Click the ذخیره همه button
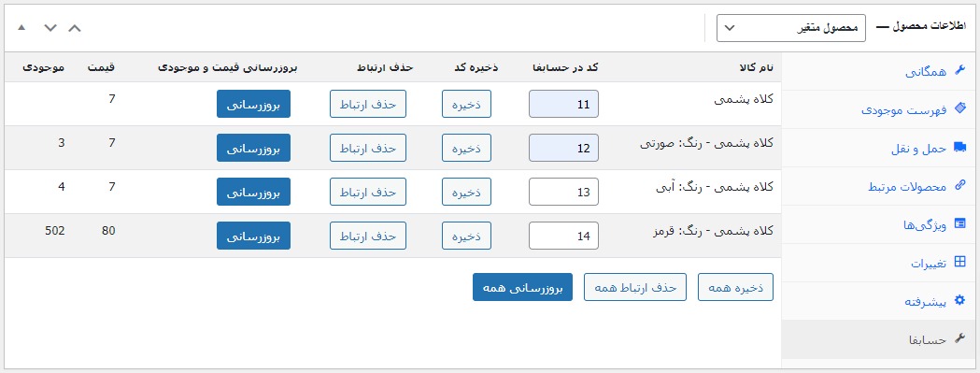 [735, 287]
